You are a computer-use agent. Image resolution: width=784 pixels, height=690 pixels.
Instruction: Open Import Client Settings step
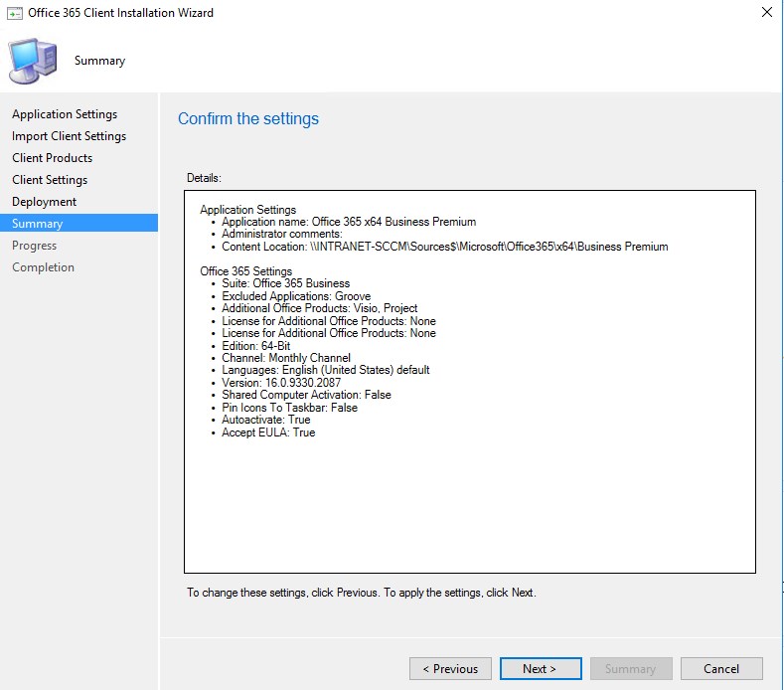(69, 136)
